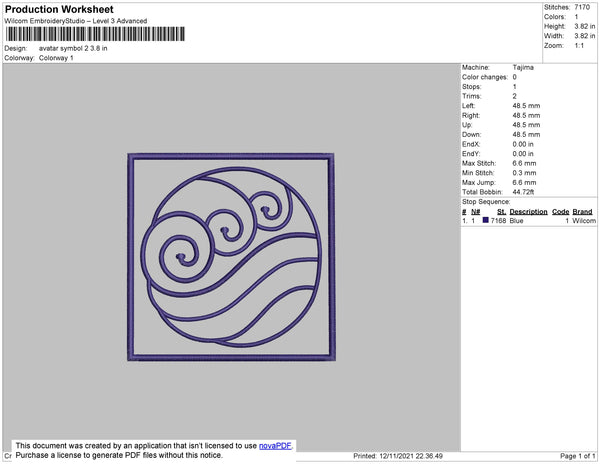
Task: Click the Zoom value 1:1
Action: pos(579,46)
